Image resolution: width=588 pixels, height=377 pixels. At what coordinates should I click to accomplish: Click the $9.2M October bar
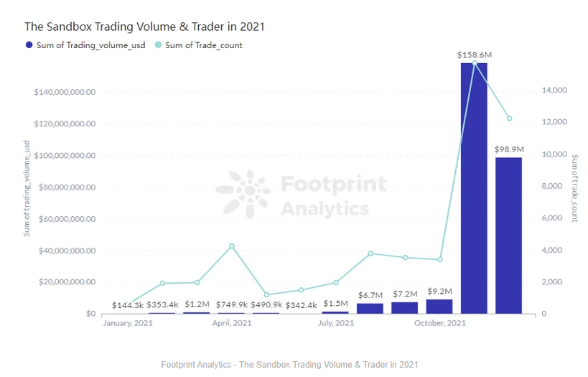[439, 307]
